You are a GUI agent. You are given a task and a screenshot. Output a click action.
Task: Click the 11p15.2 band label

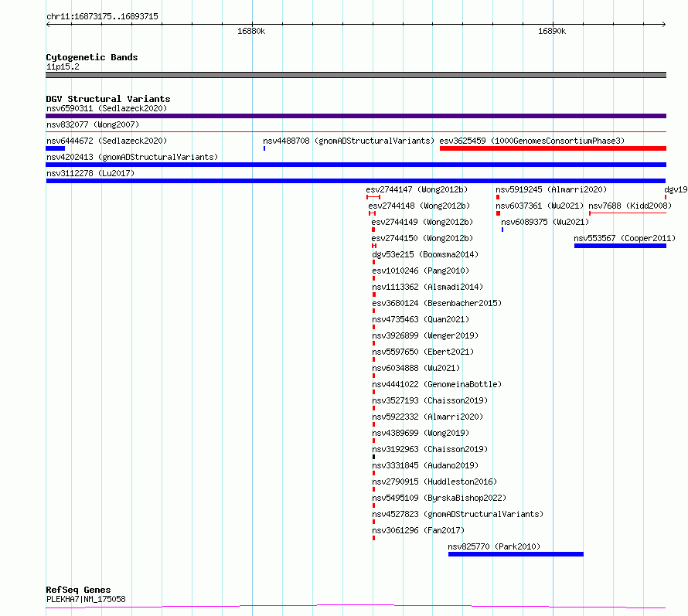pyautogui.click(x=63, y=66)
